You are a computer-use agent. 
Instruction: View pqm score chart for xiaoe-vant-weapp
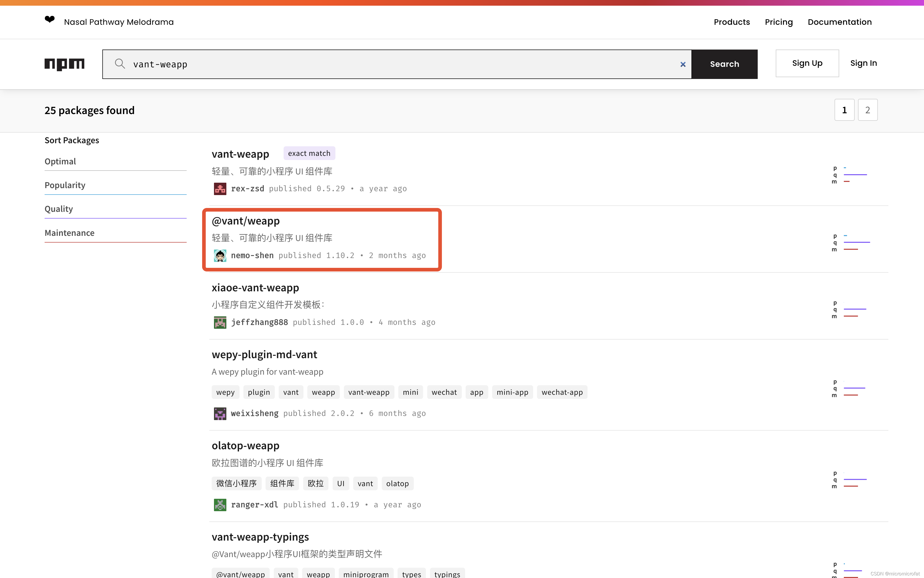click(x=849, y=309)
